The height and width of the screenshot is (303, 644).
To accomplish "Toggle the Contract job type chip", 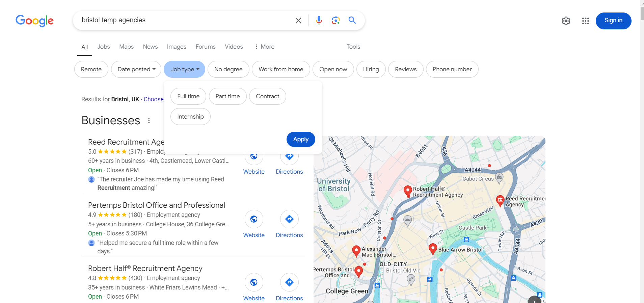I will 268,96.
